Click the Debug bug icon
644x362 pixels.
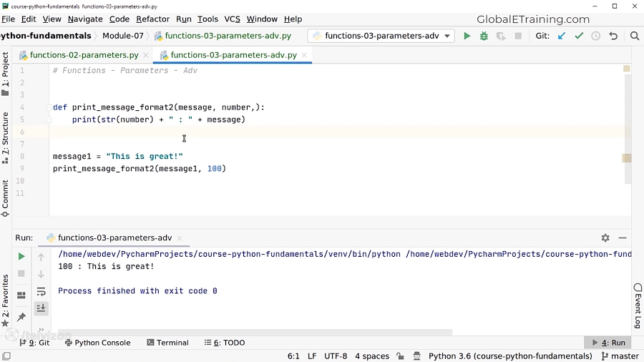pyautogui.click(x=484, y=36)
